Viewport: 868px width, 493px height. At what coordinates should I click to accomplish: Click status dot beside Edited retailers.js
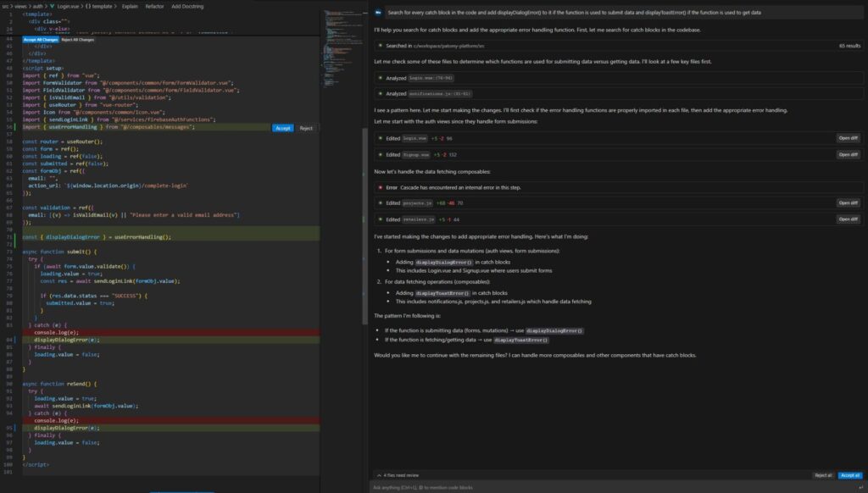point(381,219)
